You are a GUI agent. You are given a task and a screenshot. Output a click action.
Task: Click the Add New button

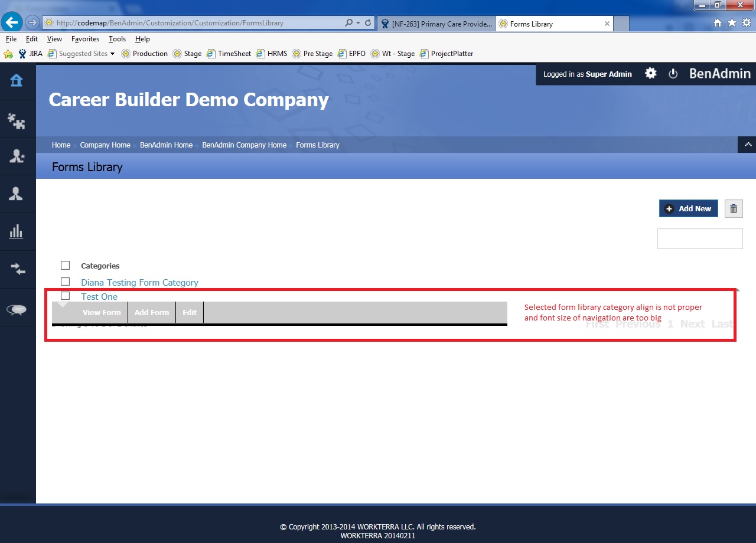point(689,208)
